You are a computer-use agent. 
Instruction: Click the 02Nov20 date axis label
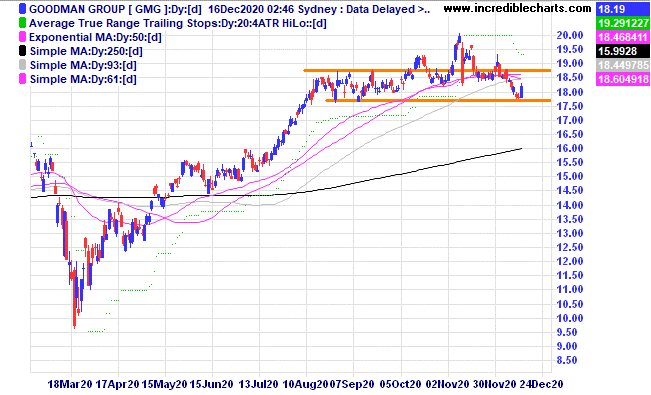[x=448, y=384]
